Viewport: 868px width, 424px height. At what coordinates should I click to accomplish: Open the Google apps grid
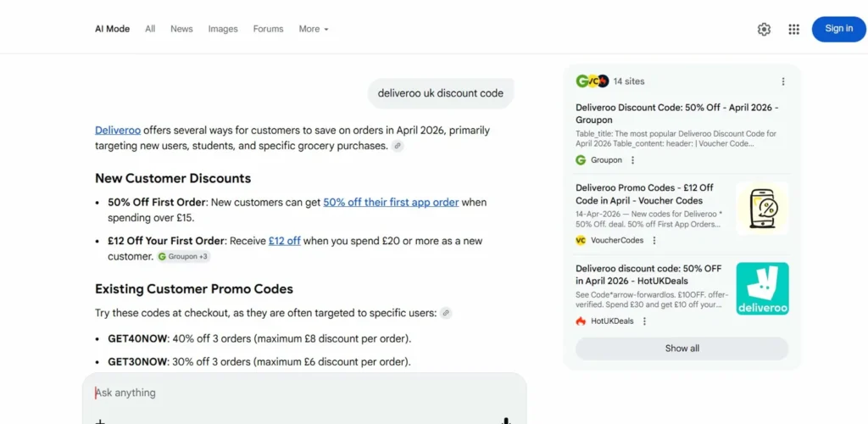(793, 30)
